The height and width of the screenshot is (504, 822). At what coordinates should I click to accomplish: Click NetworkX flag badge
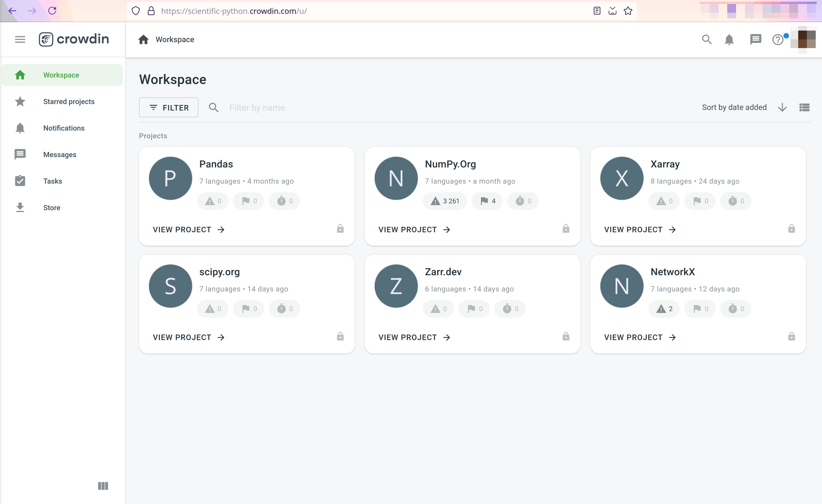(x=700, y=309)
